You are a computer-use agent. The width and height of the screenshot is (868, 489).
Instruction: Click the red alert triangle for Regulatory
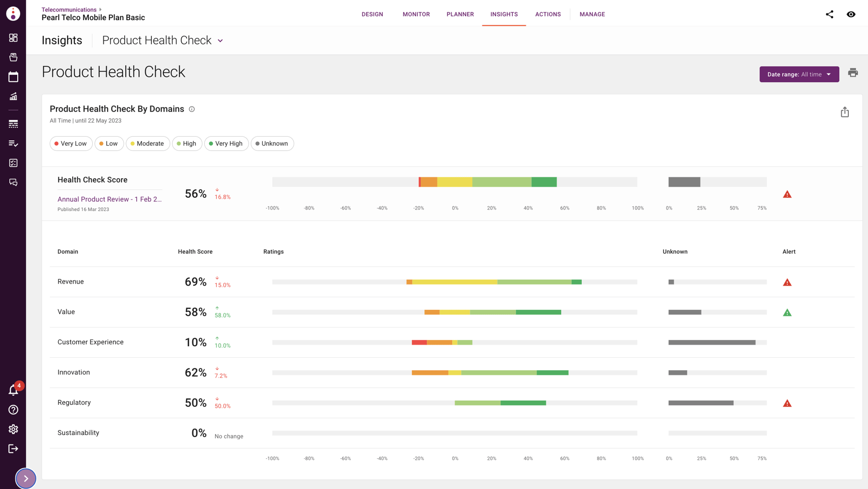pyautogui.click(x=787, y=403)
